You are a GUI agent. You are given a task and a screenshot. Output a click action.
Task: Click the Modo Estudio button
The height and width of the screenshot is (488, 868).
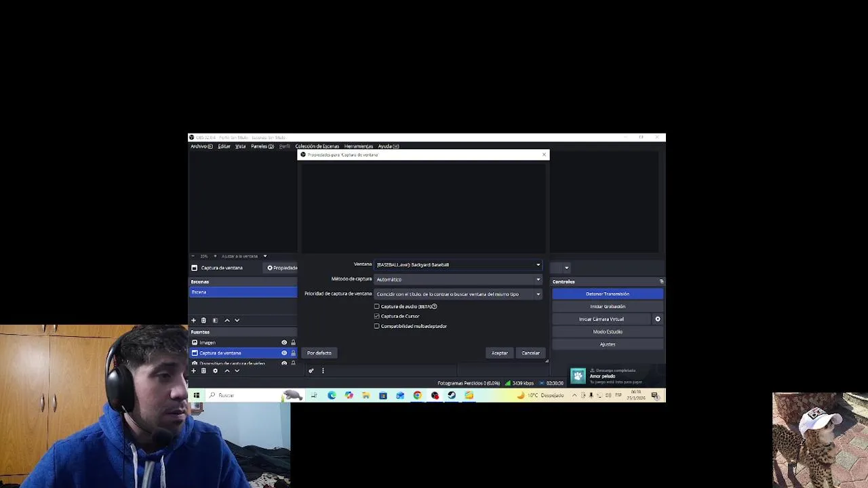coord(608,331)
